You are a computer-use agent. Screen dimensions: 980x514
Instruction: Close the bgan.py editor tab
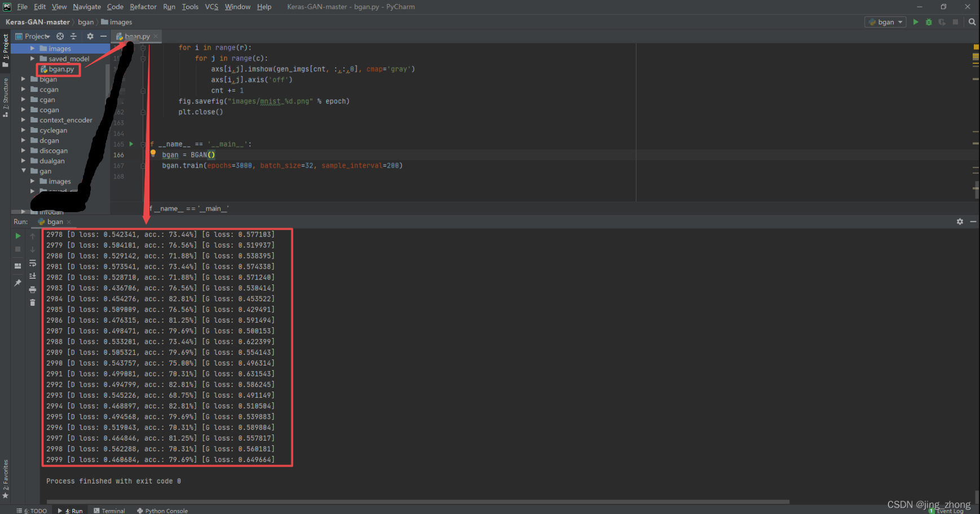pos(156,36)
